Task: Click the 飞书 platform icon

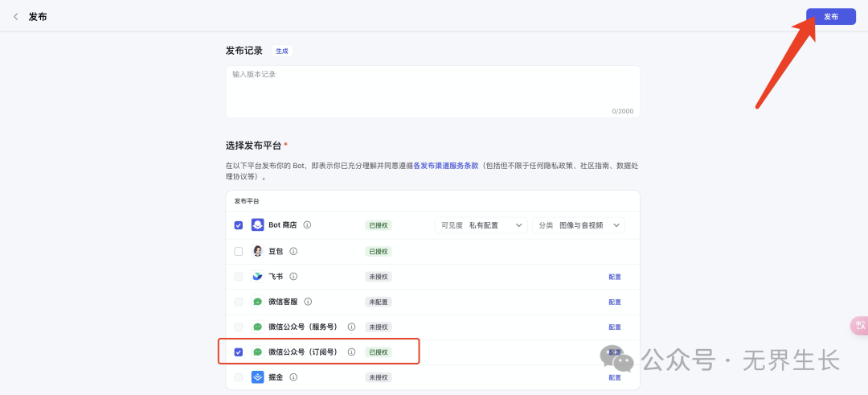Action: coord(257,277)
